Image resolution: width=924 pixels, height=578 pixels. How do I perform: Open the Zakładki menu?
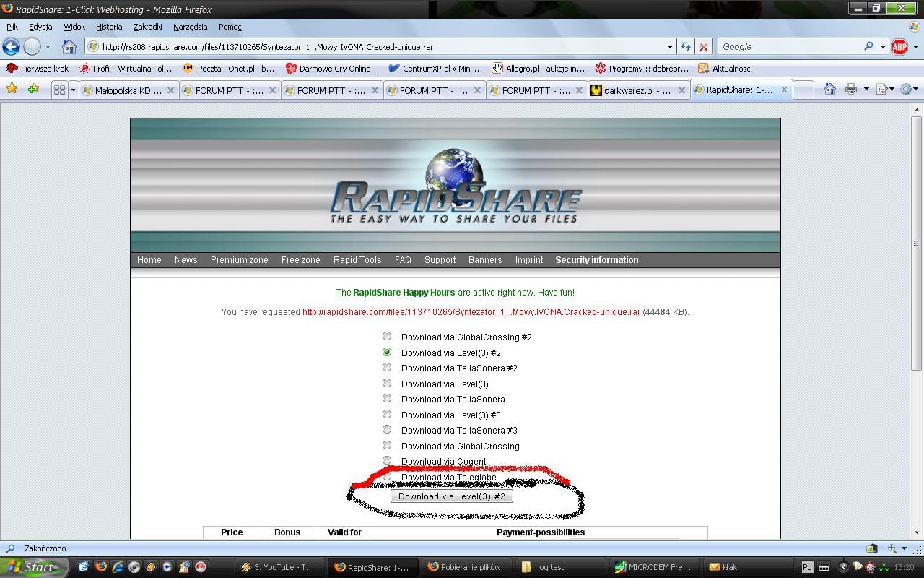click(x=147, y=27)
